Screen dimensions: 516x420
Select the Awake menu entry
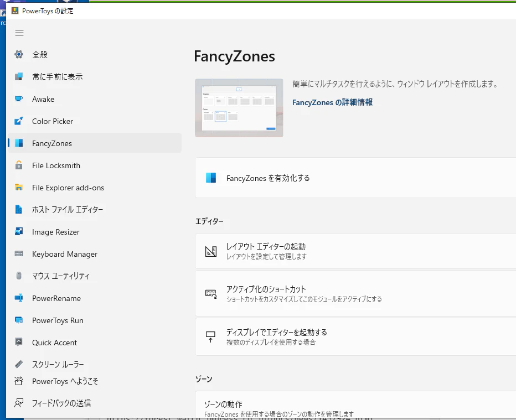coord(95,99)
